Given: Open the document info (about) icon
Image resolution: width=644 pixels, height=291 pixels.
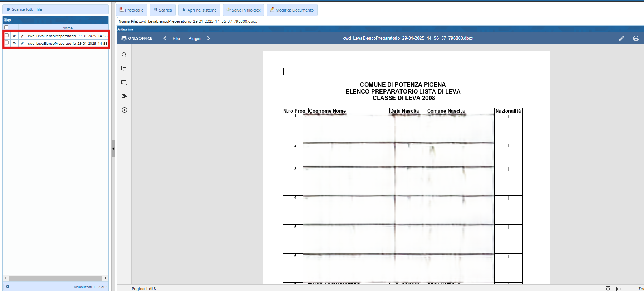Looking at the screenshot, I should [x=124, y=110].
